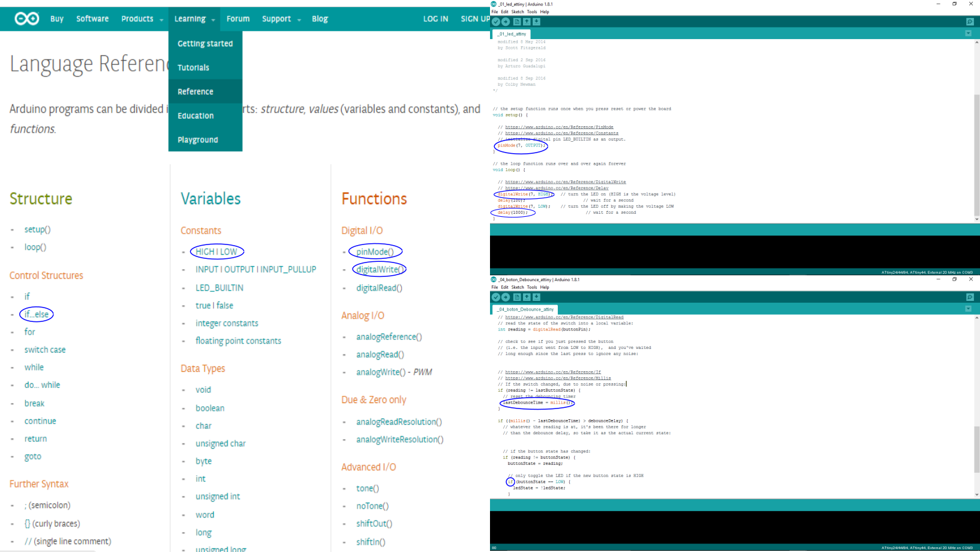Open the setup() reference link
Viewport: 980px width, 552px height.
(x=37, y=229)
